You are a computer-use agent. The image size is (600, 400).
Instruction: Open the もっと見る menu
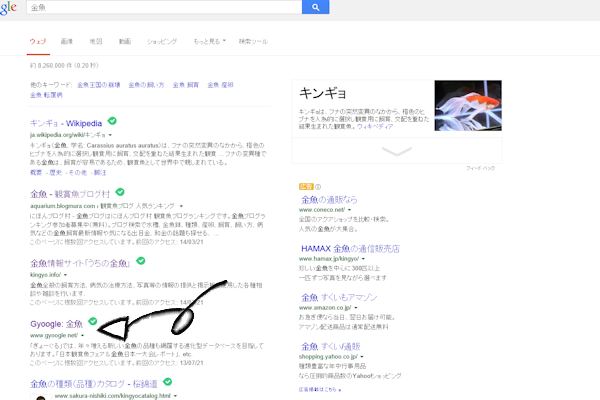[209, 41]
